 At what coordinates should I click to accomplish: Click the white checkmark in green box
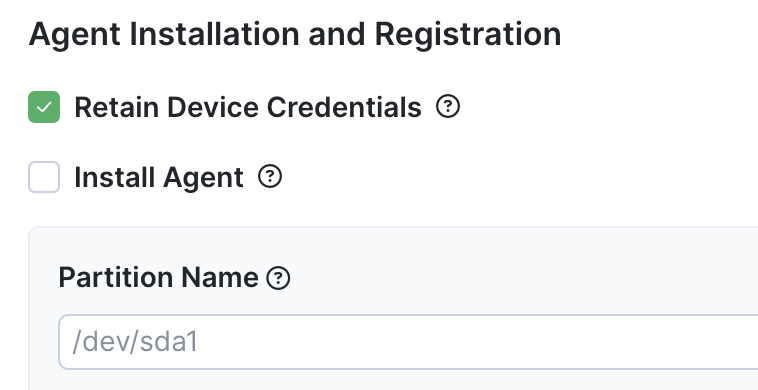[44, 107]
